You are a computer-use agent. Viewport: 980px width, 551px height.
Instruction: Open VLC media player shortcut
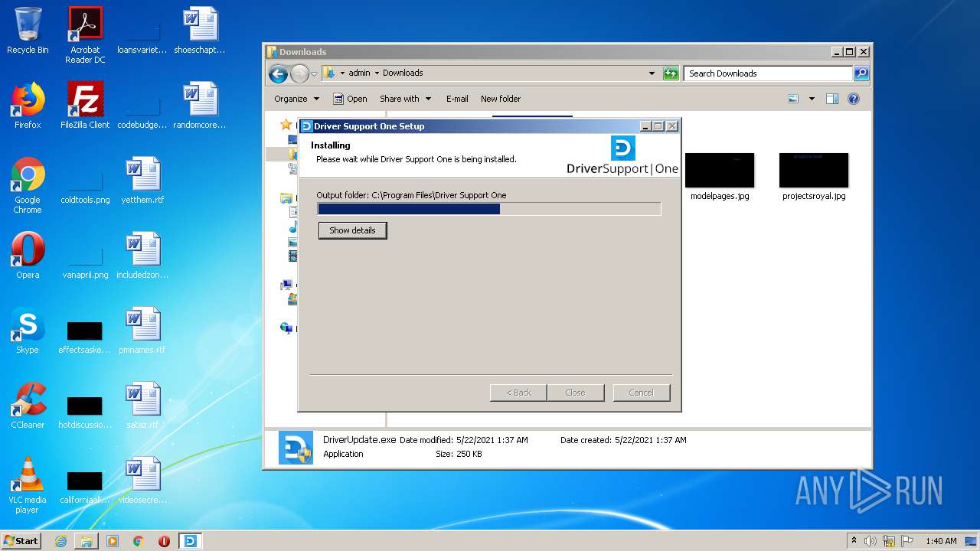click(28, 485)
